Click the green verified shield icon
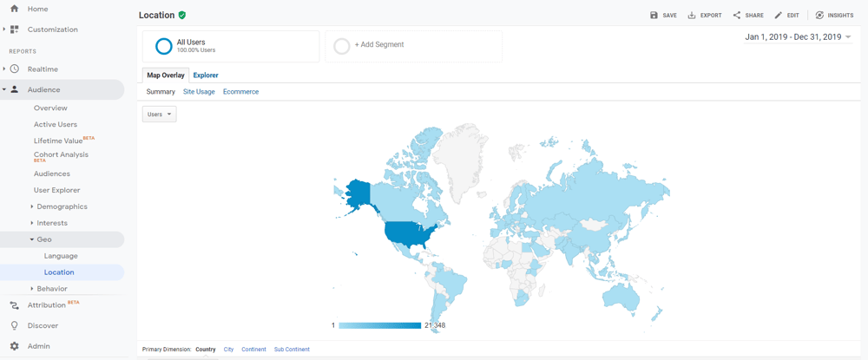Image resolution: width=868 pixels, height=360 pixels. point(182,16)
